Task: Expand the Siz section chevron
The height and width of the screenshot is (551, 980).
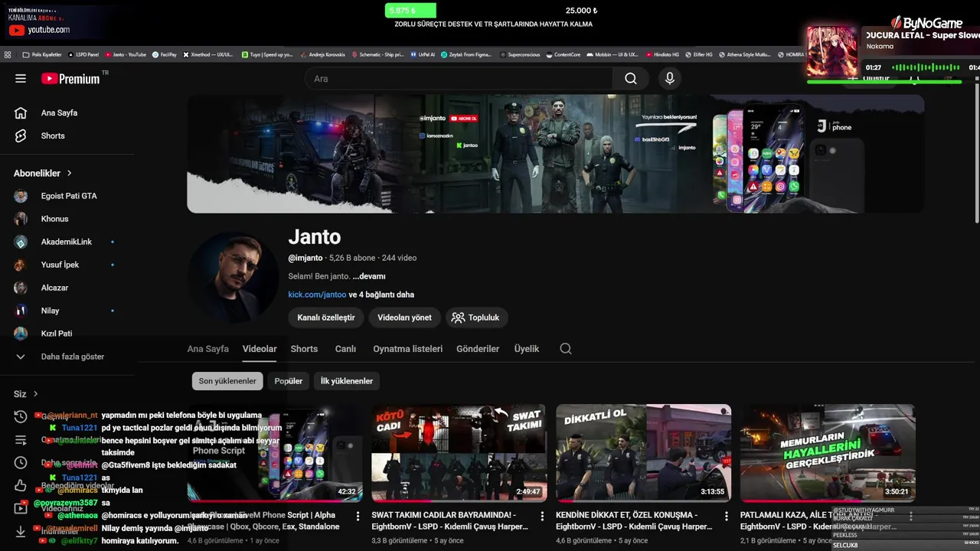Action: point(35,394)
